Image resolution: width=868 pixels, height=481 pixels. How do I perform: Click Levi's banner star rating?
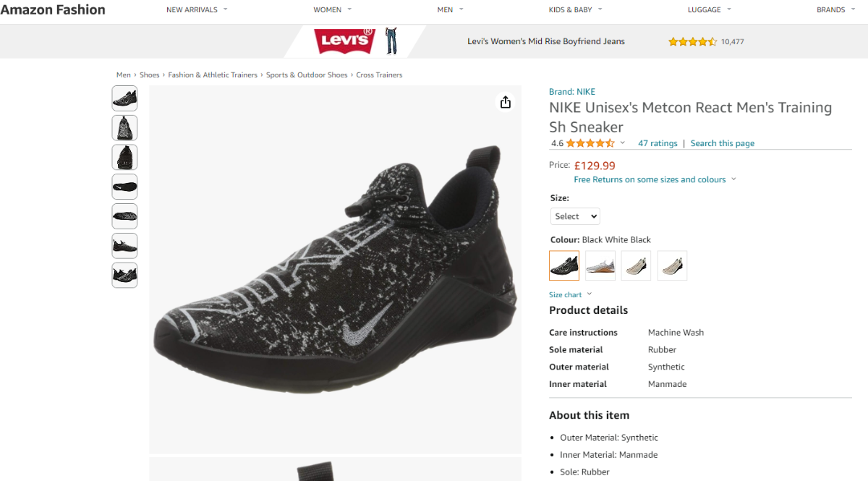[x=692, y=42]
